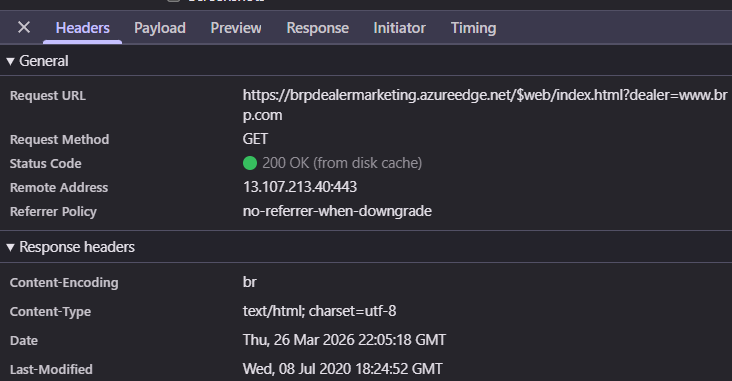
Task: Collapse the Response headers section
Action: [10, 247]
